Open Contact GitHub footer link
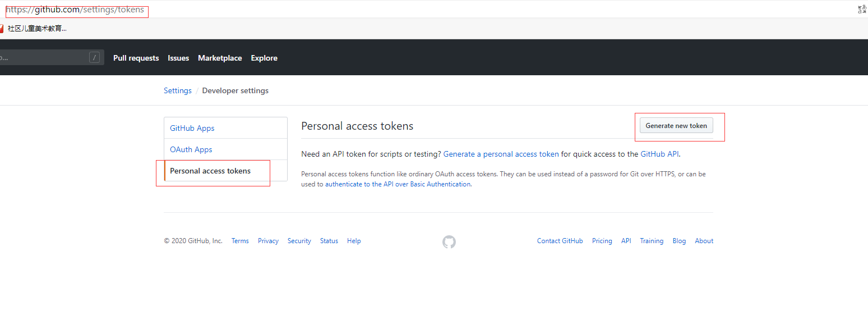 (560, 241)
